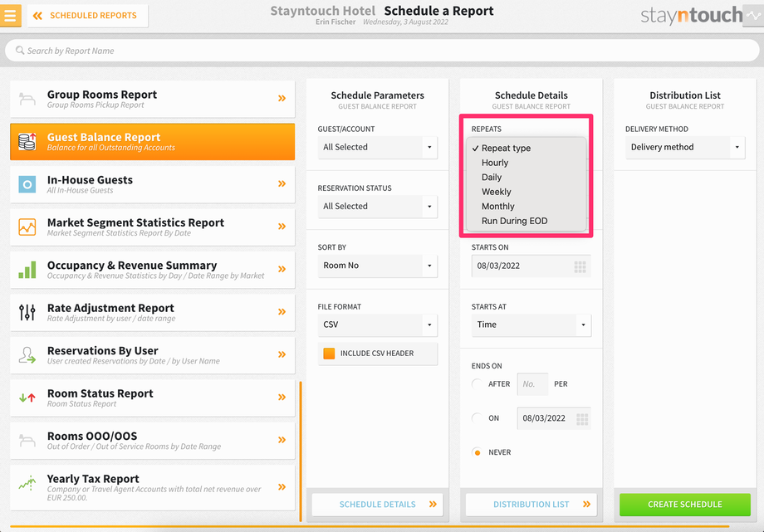Click the Occupancy & Revenue Summary title
This screenshot has height=532, width=764.
click(x=132, y=266)
